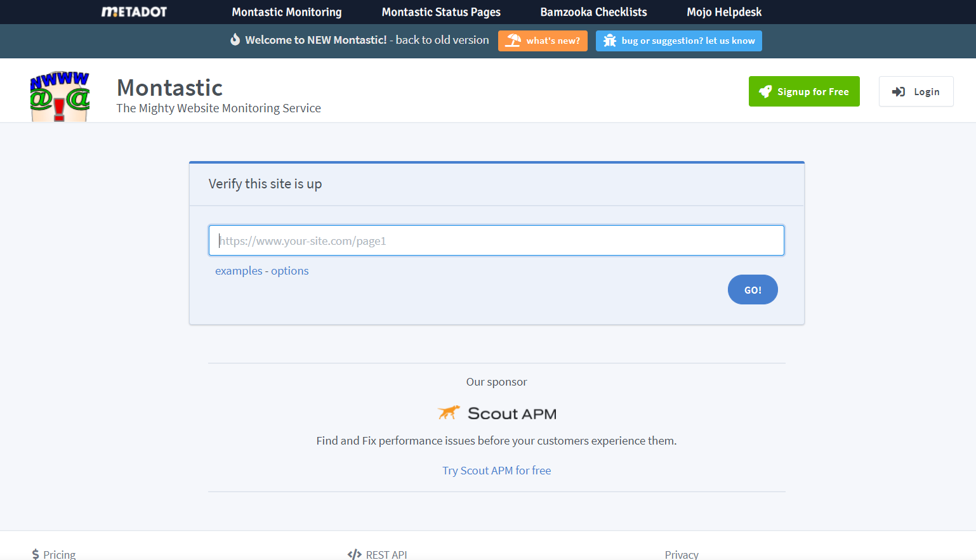The image size is (976, 560).
Task: Click the 'Our sponsor' label
Action: click(497, 382)
